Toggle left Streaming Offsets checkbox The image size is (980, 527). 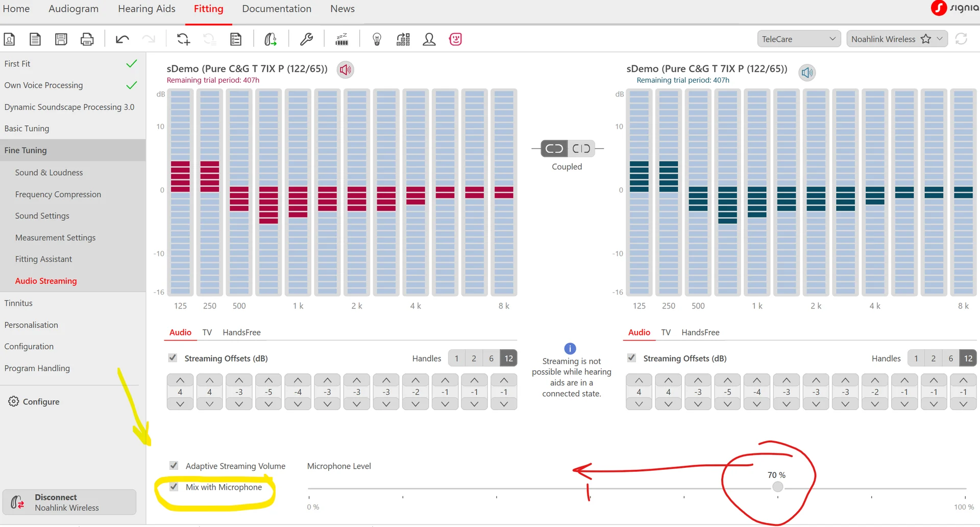[x=173, y=358]
